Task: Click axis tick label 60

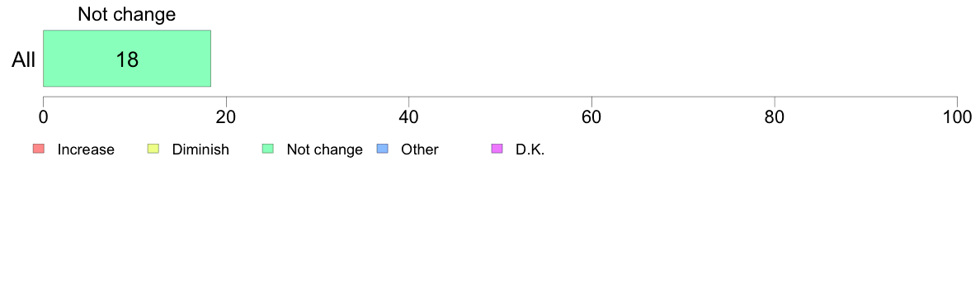Action: tap(591, 116)
